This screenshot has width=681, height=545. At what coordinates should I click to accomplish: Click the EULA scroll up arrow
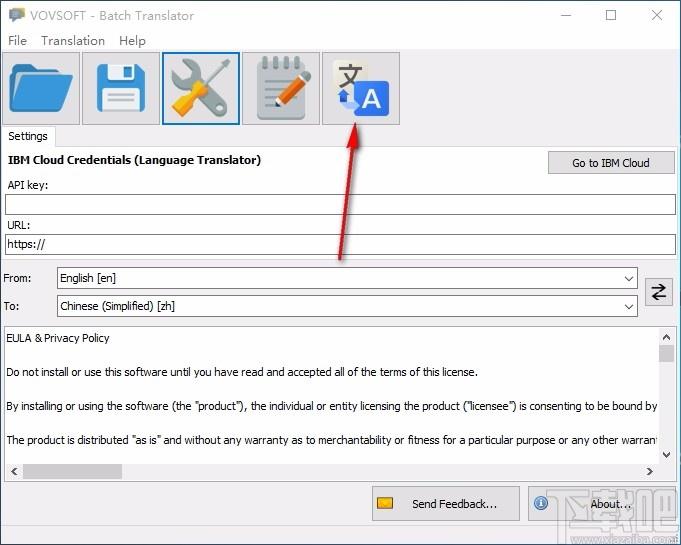click(666, 337)
